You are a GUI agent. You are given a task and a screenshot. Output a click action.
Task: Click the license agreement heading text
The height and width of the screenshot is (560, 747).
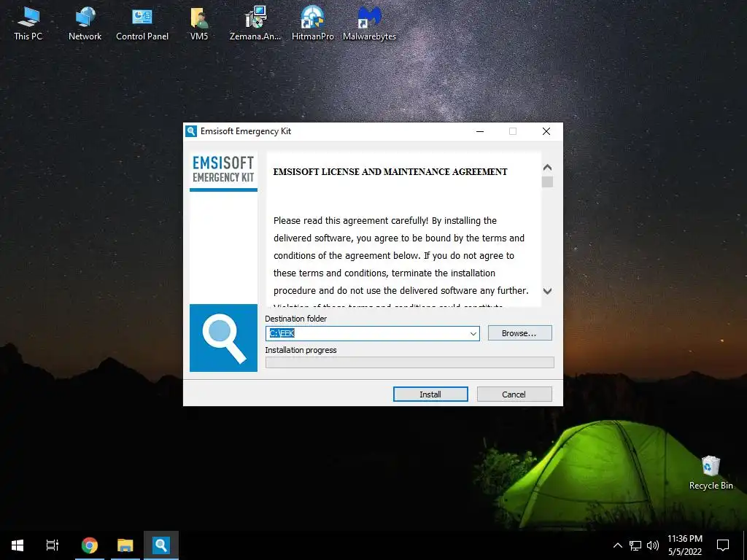tap(390, 172)
